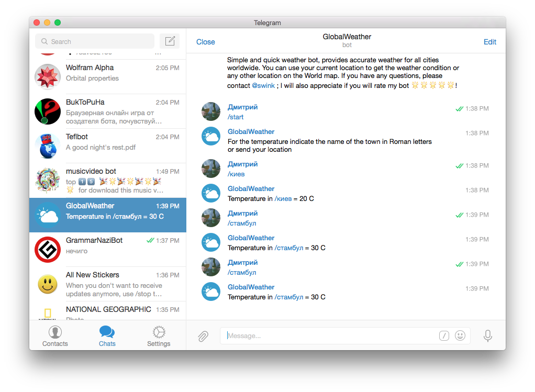This screenshot has height=392, width=535.
Task: Open the All New Stickers smiley avatar
Action: [x=48, y=284]
